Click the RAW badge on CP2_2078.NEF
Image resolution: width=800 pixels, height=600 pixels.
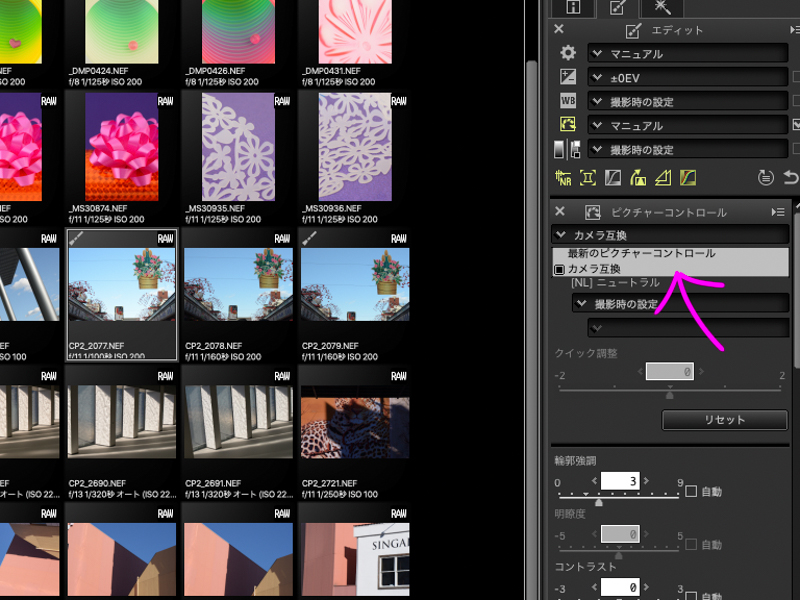pos(282,238)
